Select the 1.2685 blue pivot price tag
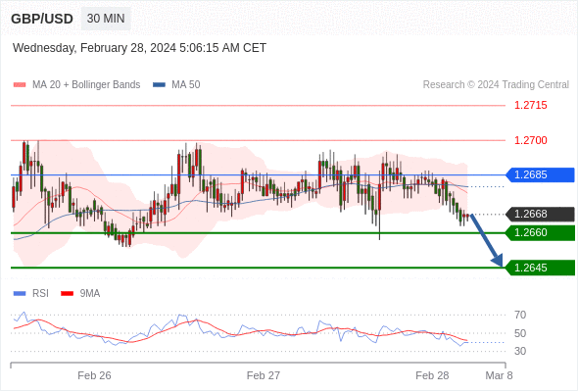This screenshot has height=392, width=578. click(540, 174)
